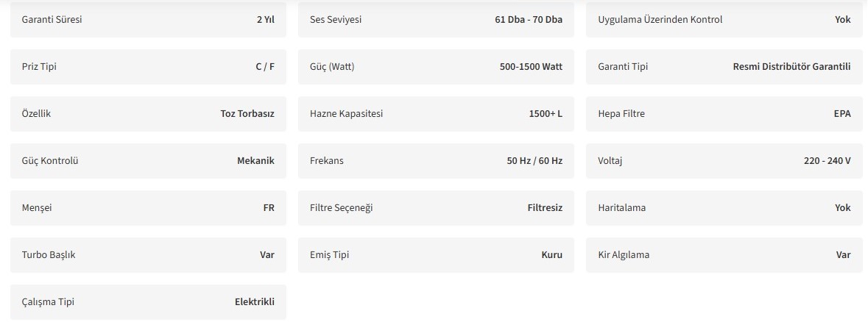This screenshot has height=322, width=868.
Task: Click the Kir Algılama row
Action: 724,255
